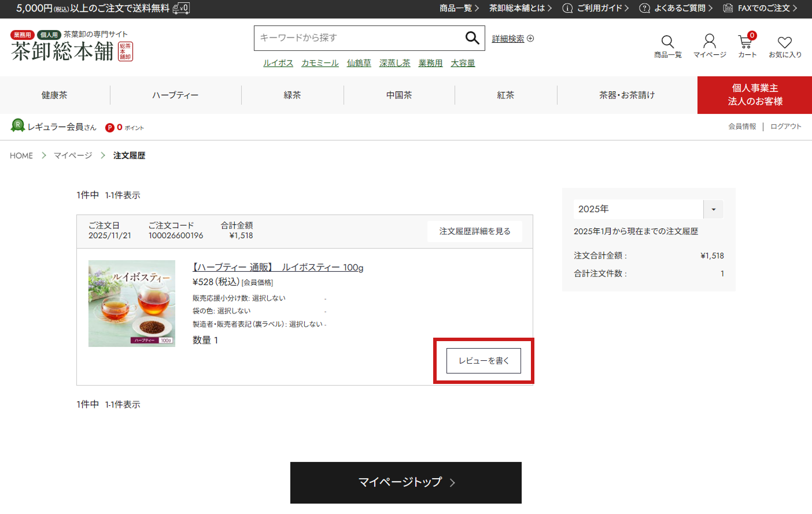Go to マイページトップ button

point(405,482)
